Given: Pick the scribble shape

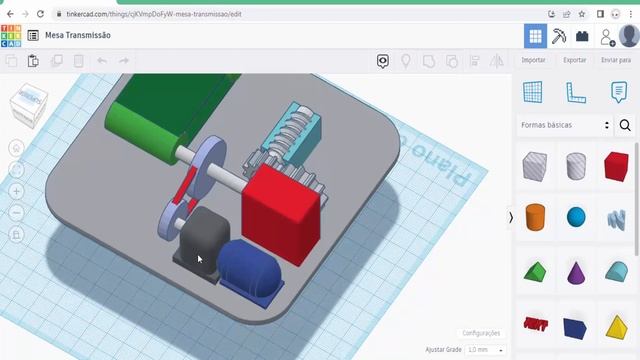Looking at the screenshot, I should point(616,220).
